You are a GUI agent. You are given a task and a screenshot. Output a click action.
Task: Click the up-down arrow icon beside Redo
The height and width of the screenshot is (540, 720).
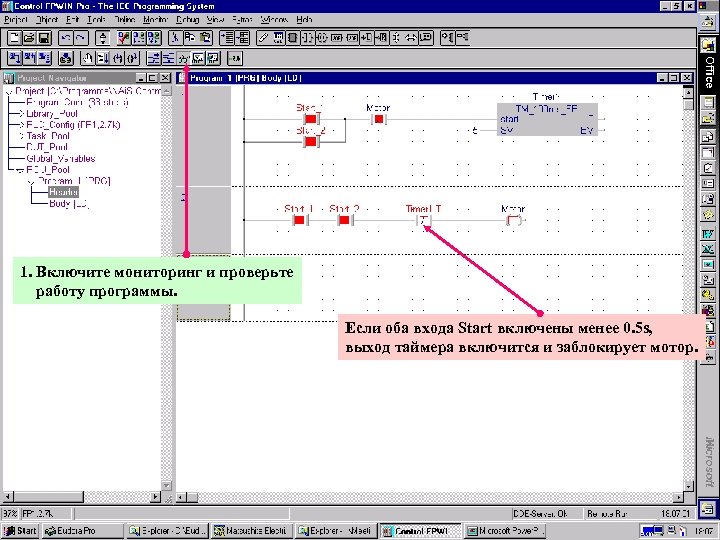pyautogui.click(x=102, y=38)
